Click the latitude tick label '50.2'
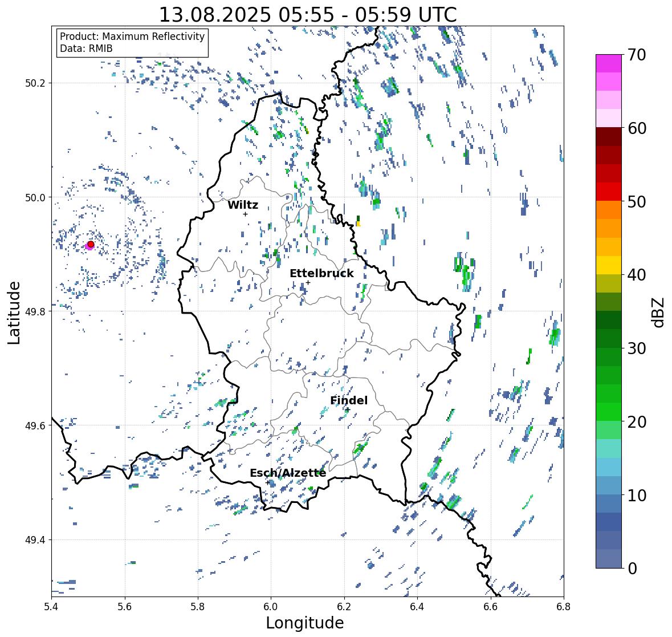Viewport: 672px width, 637px height. pyautogui.click(x=35, y=83)
